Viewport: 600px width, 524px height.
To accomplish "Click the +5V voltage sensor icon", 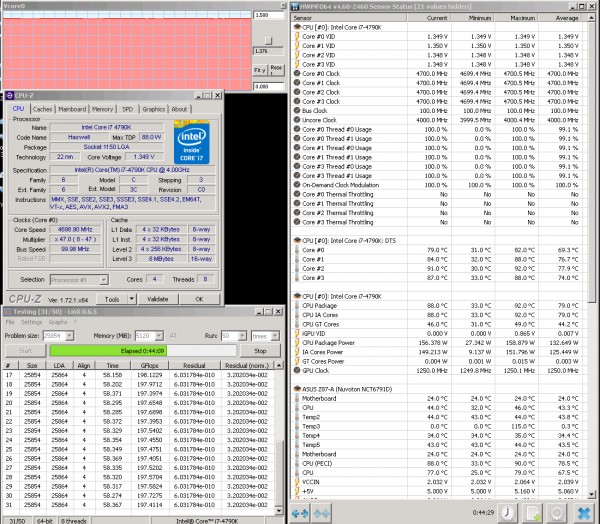I will 297,491.
